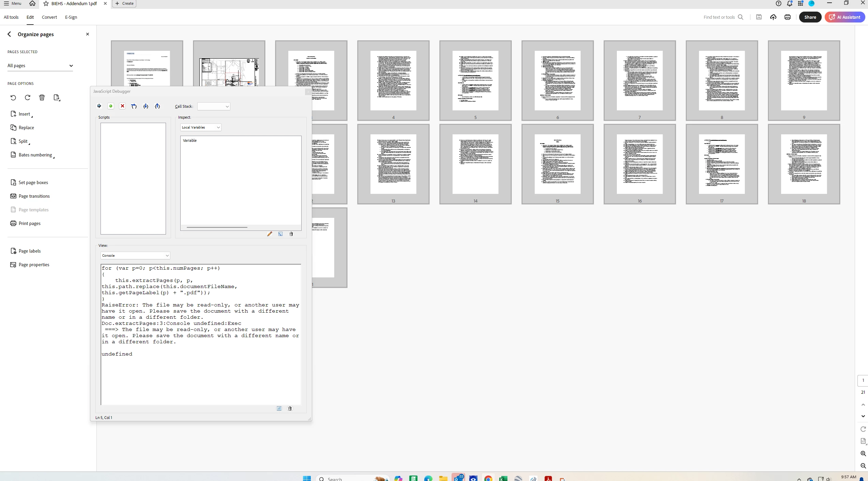Screen dimensions: 868x481
Task: Toggle the green Interrupt breakpoint button
Action: pyautogui.click(x=111, y=106)
